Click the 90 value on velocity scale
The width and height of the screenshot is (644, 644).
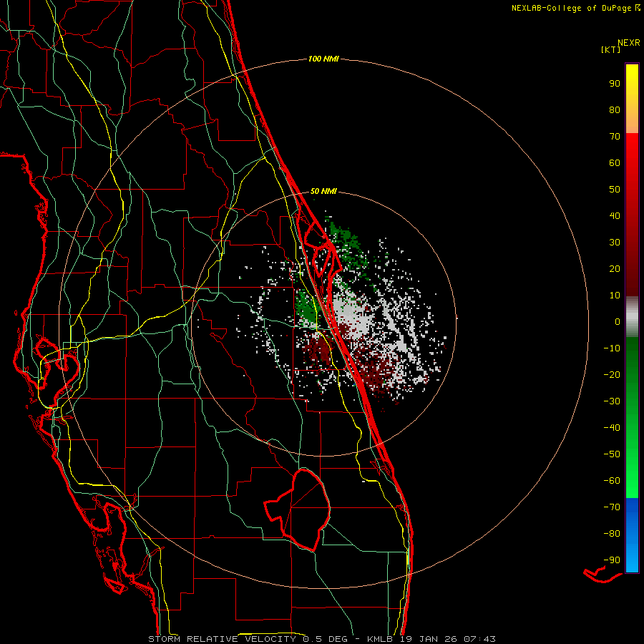(615, 84)
